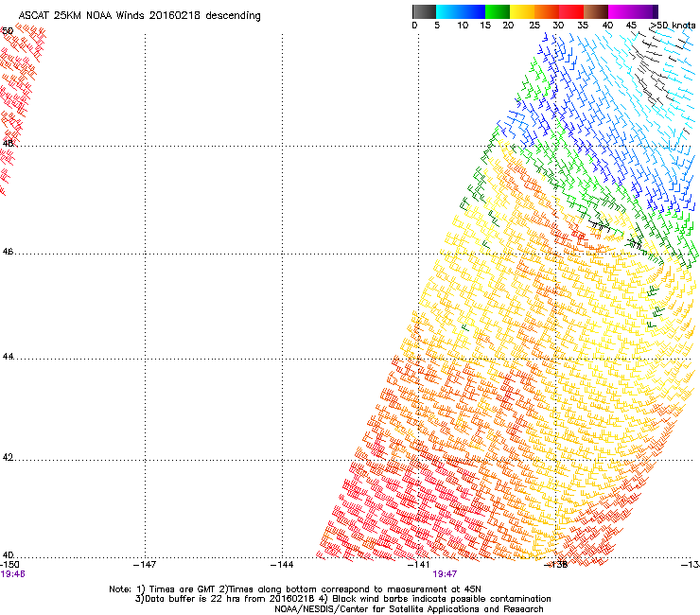The width and height of the screenshot is (700, 615).
Task: Select the yellow 20-25 knots swatch
Action: click(522, 11)
